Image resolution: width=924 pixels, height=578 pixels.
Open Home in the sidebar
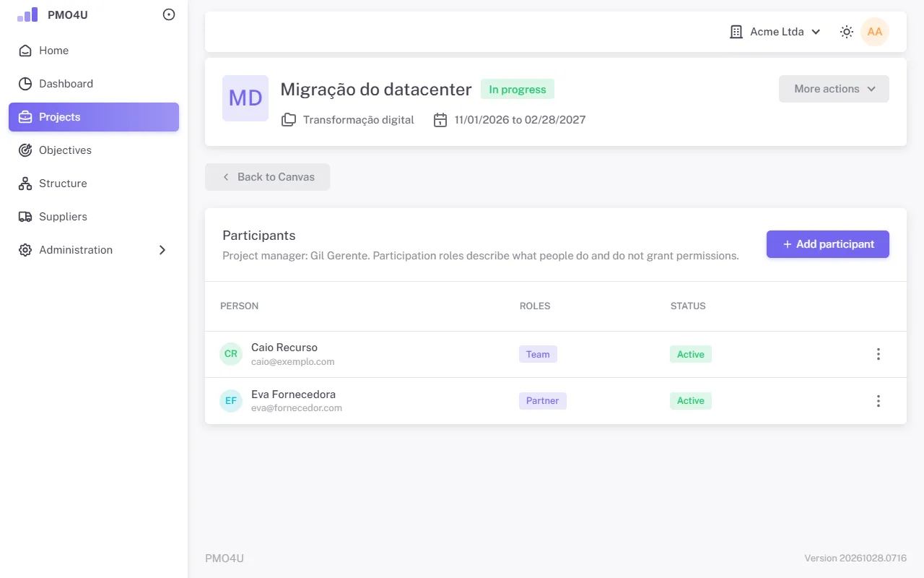pyautogui.click(x=94, y=51)
